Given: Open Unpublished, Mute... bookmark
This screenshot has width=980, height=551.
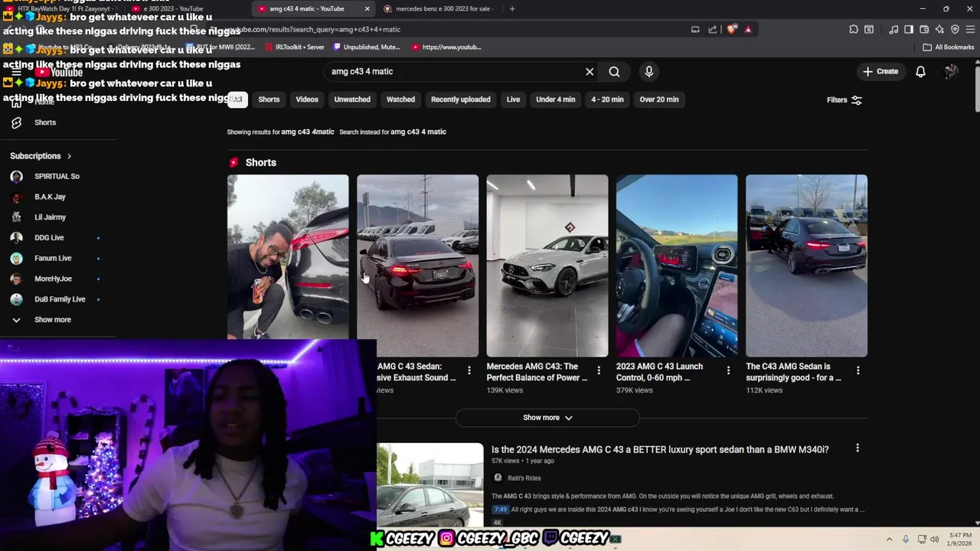Looking at the screenshot, I should pyautogui.click(x=366, y=47).
